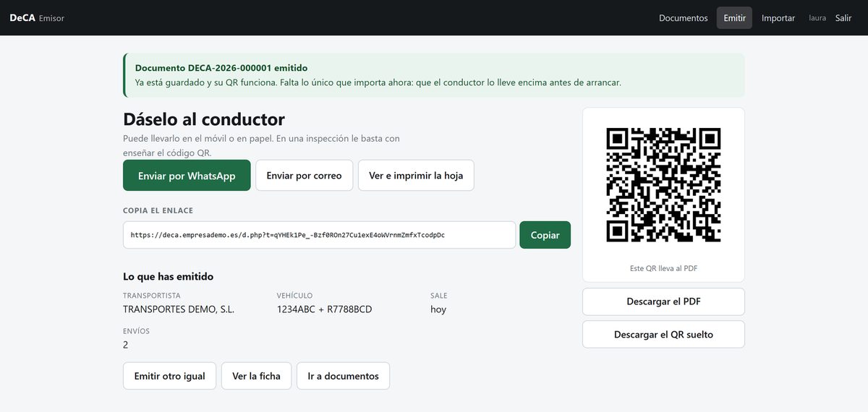Image resolution: width=868 pixels, height=412 pixels.
Task: Click the DeCA logo in the header
Action: (22, 18)
